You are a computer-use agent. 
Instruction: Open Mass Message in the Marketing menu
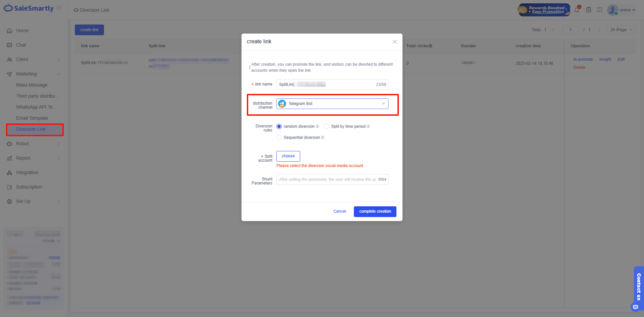[32, 85]
